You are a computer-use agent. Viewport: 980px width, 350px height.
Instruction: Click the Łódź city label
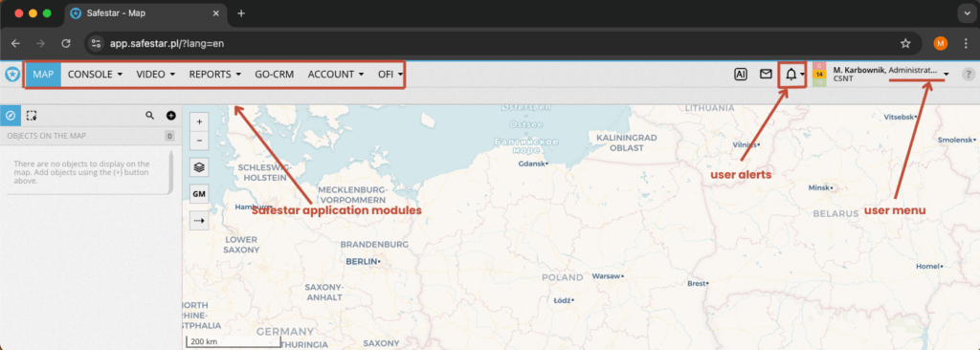pyautogui.click(x=563, y=300)
